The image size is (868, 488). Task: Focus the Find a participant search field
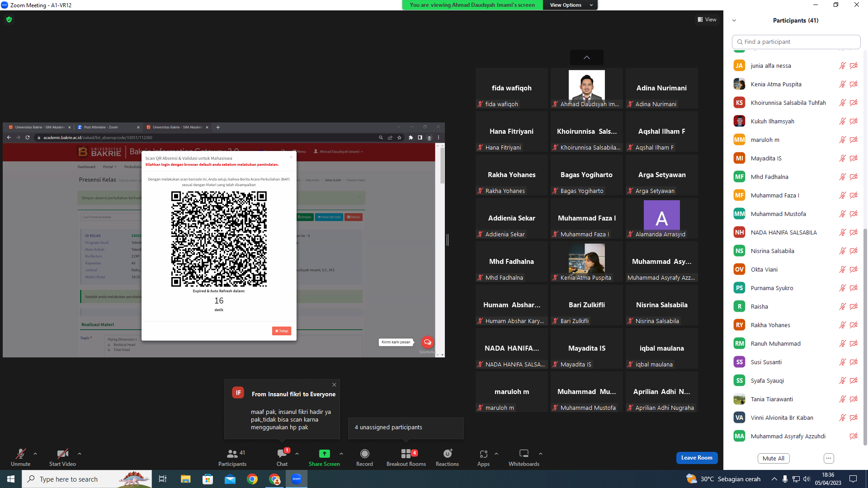click(x=796, y=42)
